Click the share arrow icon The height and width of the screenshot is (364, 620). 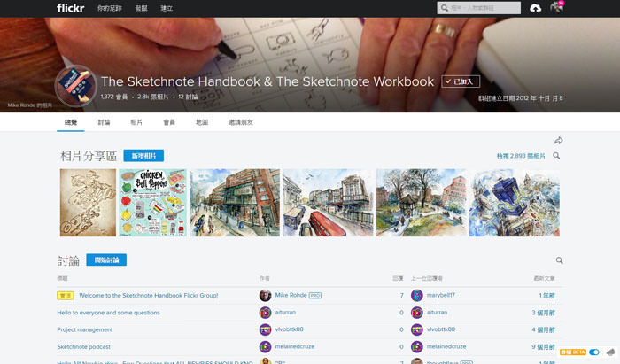pyautogui.click(x=559, y=141)
